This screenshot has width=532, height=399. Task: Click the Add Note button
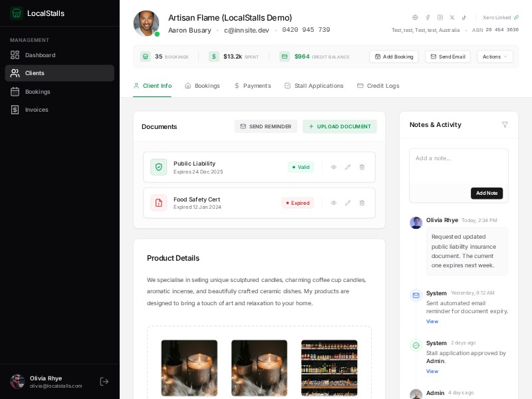487,193
